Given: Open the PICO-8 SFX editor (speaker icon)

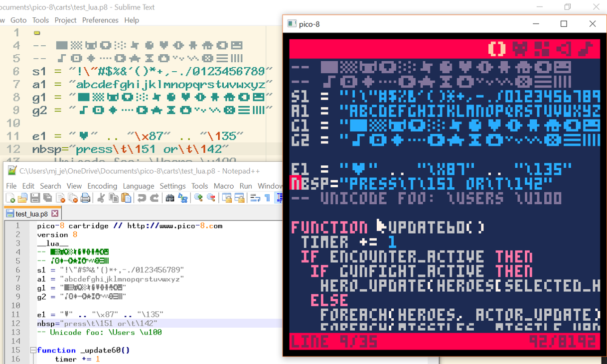Looking at the screenshot, I should (x=565, y=49).
